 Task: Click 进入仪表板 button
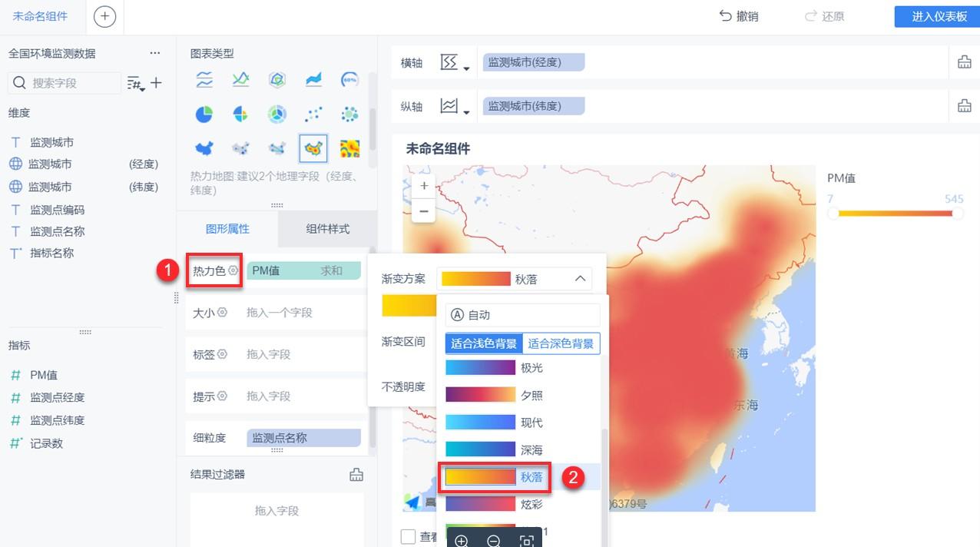click(x=937, y=16)
